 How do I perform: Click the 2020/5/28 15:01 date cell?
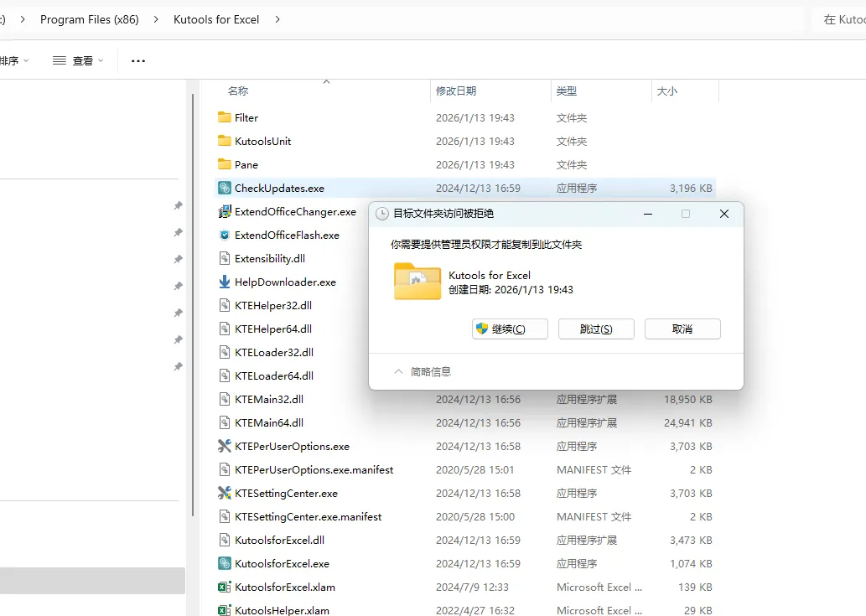point(475,469)
